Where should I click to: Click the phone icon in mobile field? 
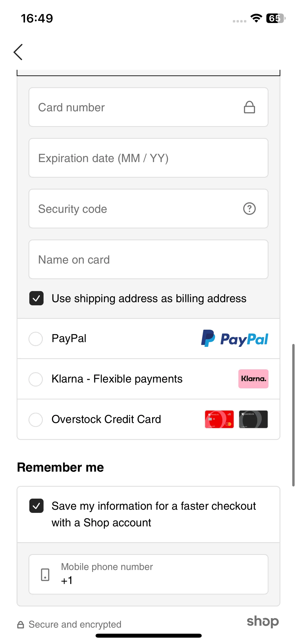click(45, 575)
